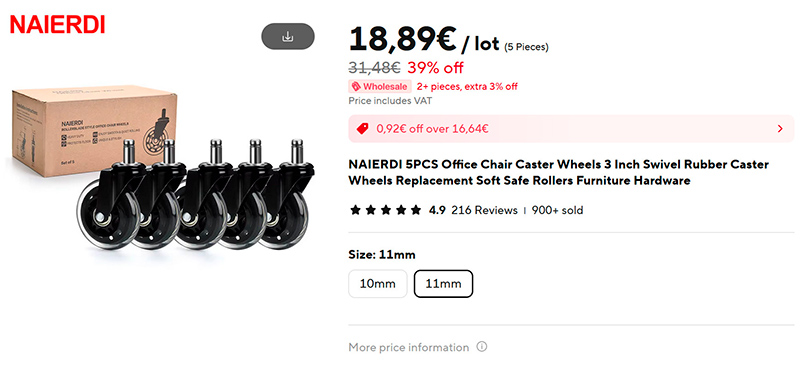This screenshot has height=371, width=800.
Task: Click the third rating star
Action: [x=386, y=210]
